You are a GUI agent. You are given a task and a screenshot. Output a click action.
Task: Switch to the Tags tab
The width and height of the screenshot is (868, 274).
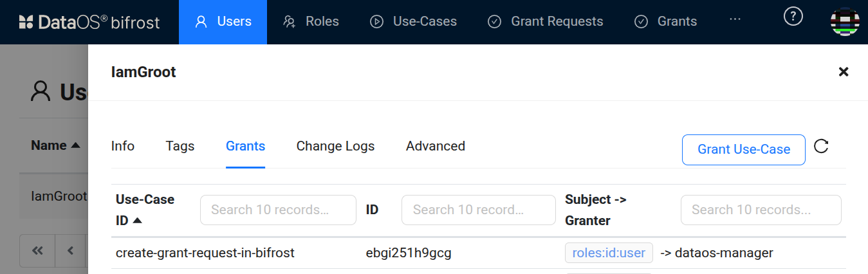[x=180, y=146]
